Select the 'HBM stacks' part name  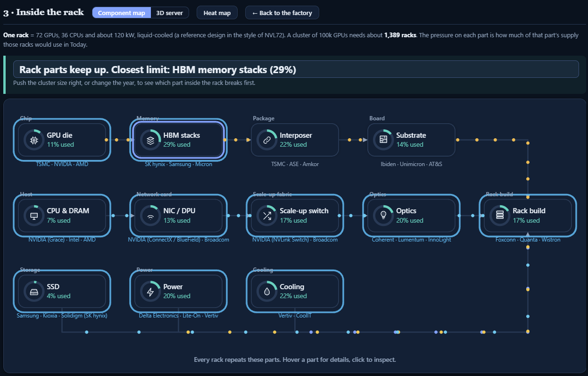182,135
